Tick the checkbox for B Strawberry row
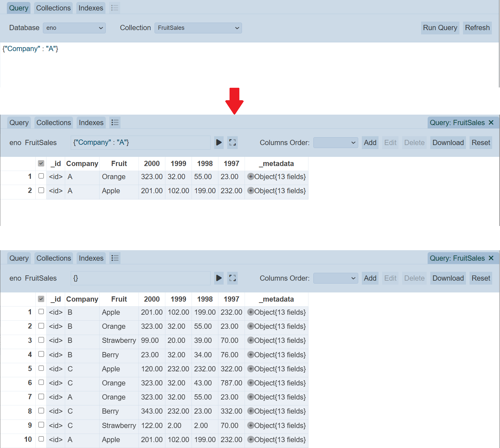This screenshot has height=448, width=500. tap(41, 340)
